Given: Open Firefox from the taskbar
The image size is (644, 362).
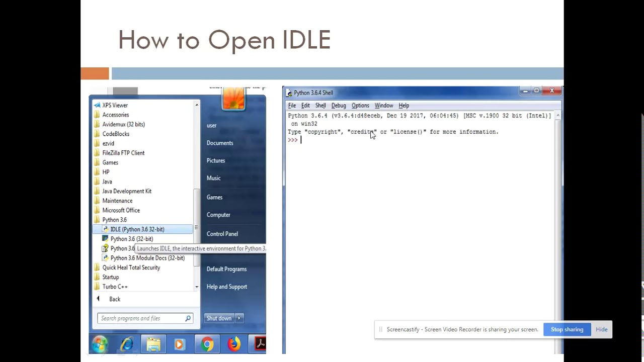Looking at the screenshot, I should coord(233,344).
